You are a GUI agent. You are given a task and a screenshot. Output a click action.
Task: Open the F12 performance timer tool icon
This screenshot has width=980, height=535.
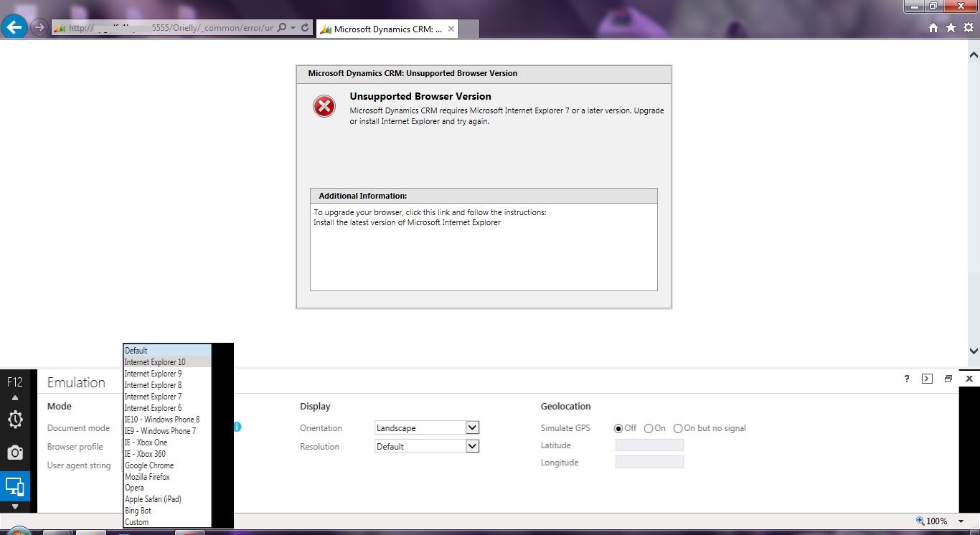[x=15, y=420]
